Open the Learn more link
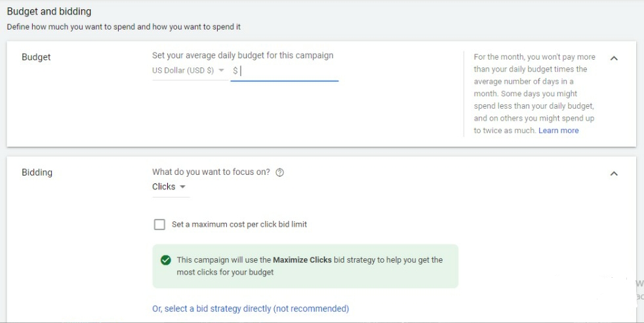Screen dimensions: 644x323 click(x=558, y=130)
